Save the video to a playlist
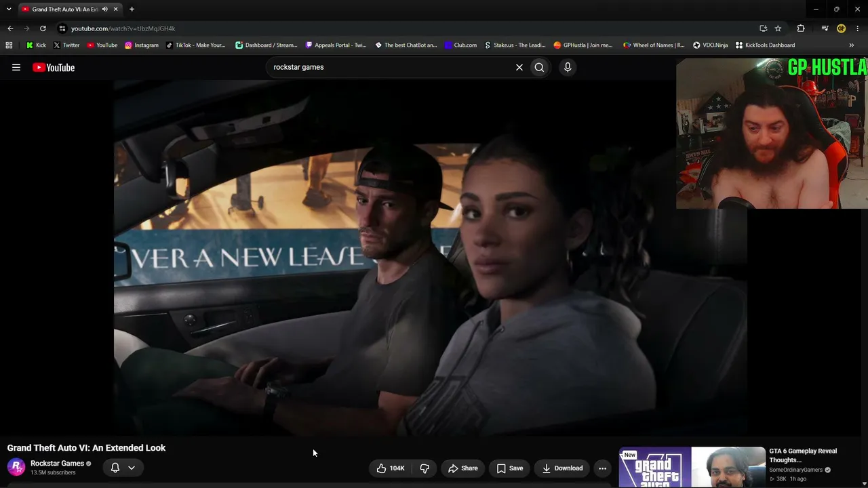The width and height of the screenshot is (868, 488). (509, 468)
